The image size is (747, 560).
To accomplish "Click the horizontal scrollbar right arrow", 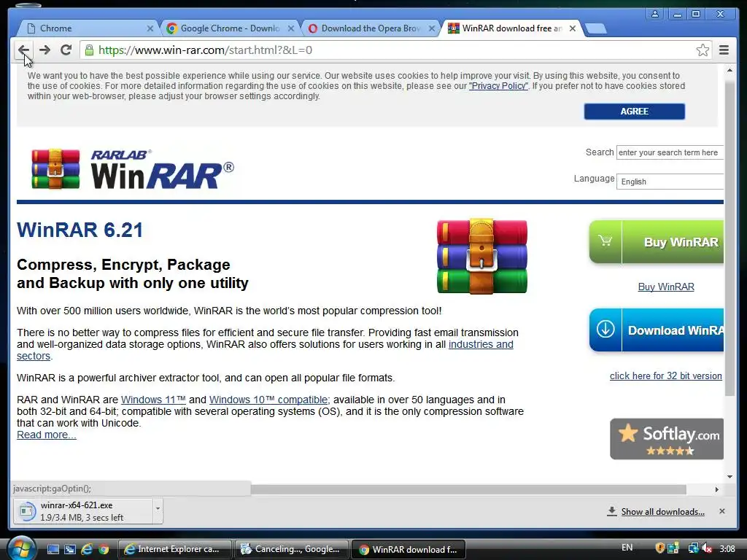I will (716, 489).
